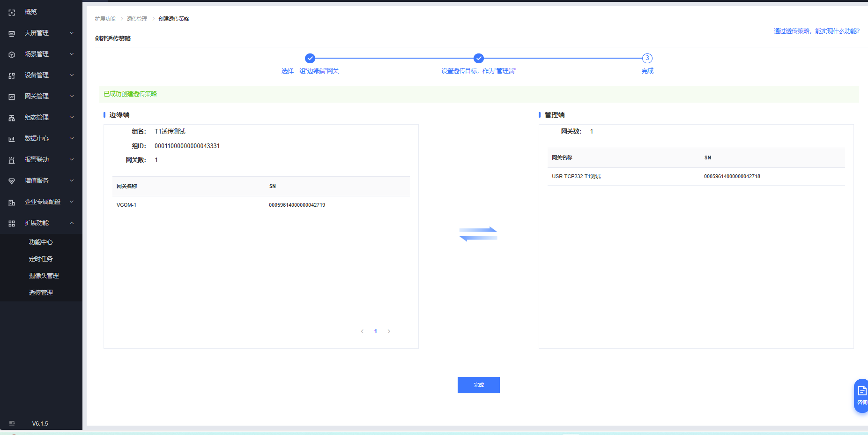The height and width of the screenshot is (435, 868).
Task: Click the sidebar collapse icon near version
Action: [12, 423]
